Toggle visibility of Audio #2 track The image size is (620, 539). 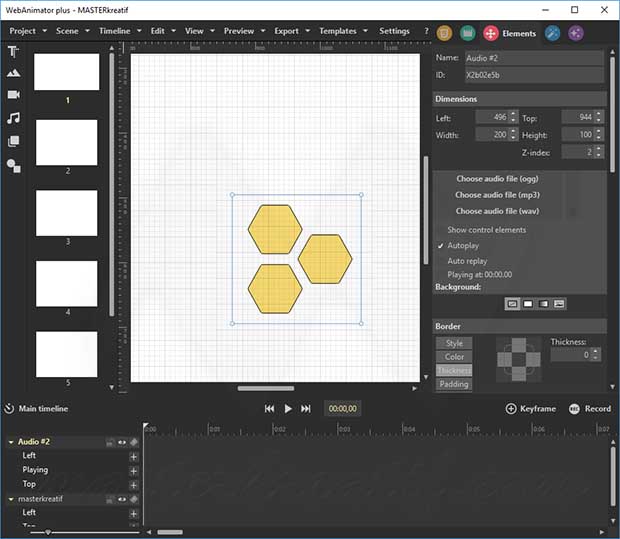pos(123,442)
